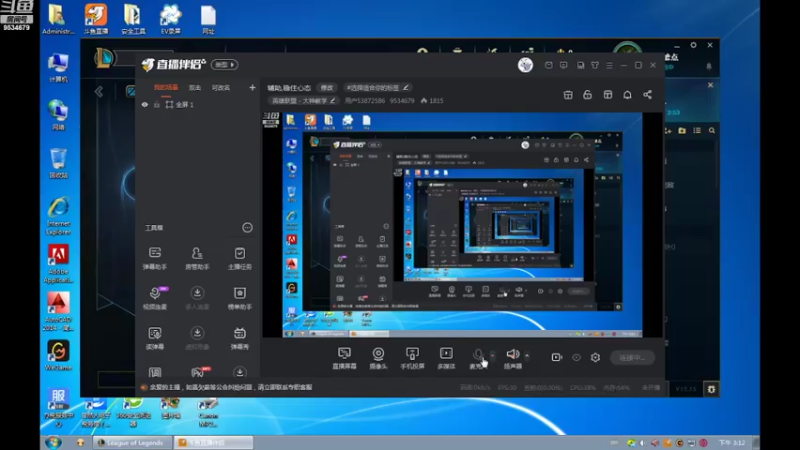The height and width of the screenshot is (450, 800).
Task: Click the leftmost icon in top-right toolbar
Action: click(x=568, y=95)
